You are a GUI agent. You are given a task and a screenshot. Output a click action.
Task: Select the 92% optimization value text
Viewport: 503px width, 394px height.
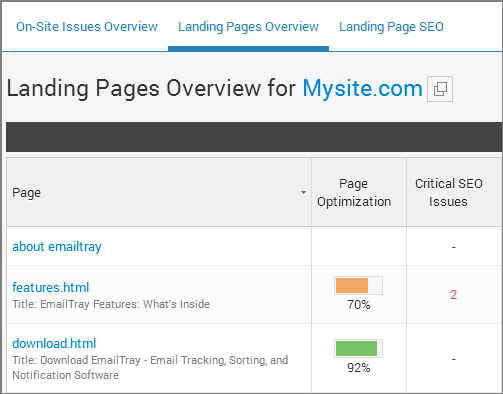359,368
